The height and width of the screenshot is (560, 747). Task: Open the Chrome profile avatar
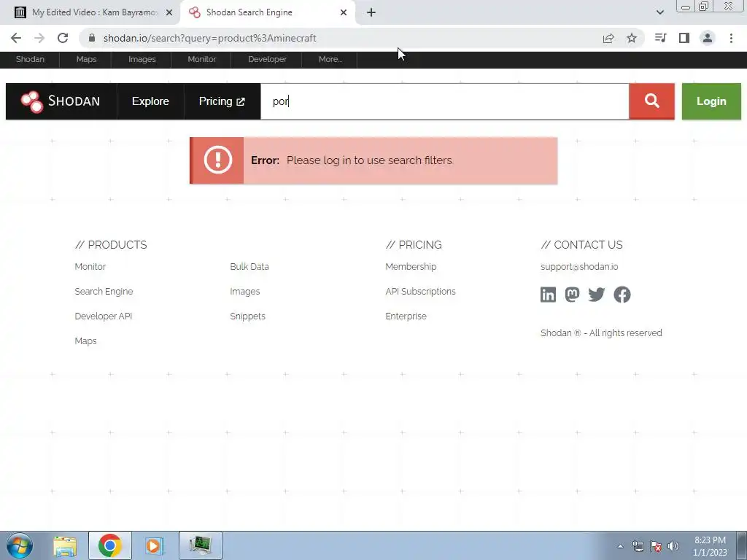(708, 38)
